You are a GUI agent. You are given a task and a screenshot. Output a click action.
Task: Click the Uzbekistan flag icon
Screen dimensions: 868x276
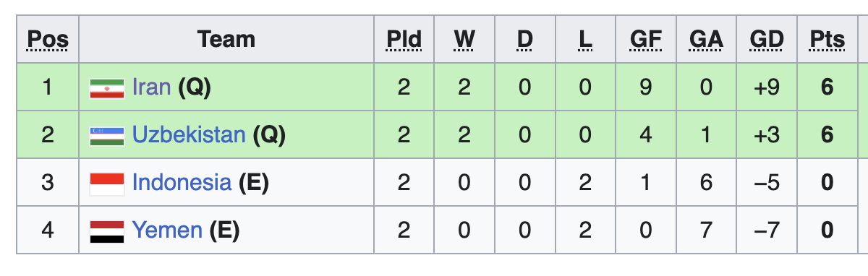[x=107, y=135]
